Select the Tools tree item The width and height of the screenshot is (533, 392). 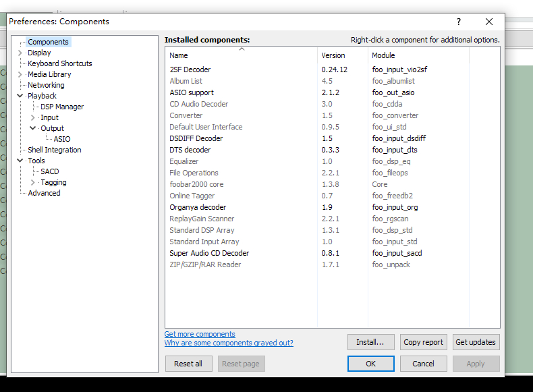coord(36,161)
